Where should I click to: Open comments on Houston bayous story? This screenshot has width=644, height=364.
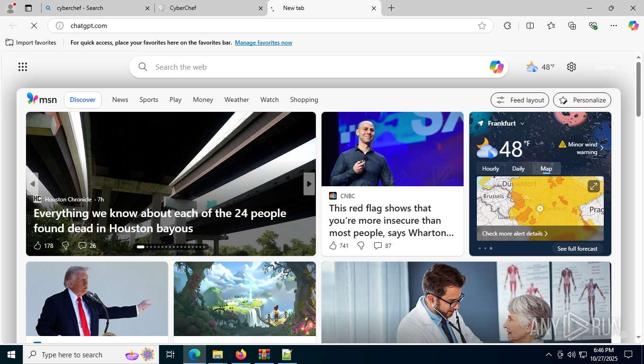(x=87, y=246)
